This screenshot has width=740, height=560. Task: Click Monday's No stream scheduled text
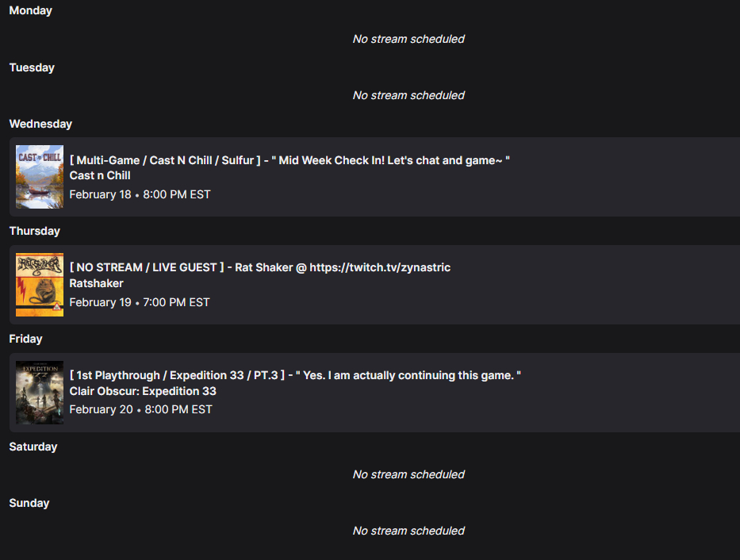(x=408, y=39)
